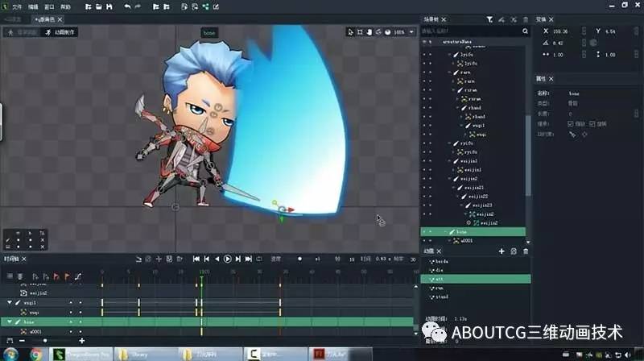Collapse the weiji2 node in scene tree
This screenshot has width=644, height=361.
pyautogui.click(x=450, y=178)
